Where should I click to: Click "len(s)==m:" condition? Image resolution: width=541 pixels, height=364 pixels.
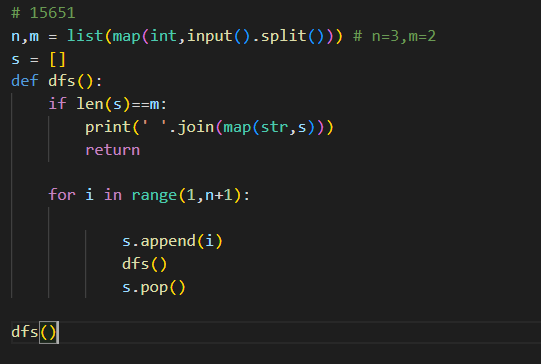click(122, 104)
